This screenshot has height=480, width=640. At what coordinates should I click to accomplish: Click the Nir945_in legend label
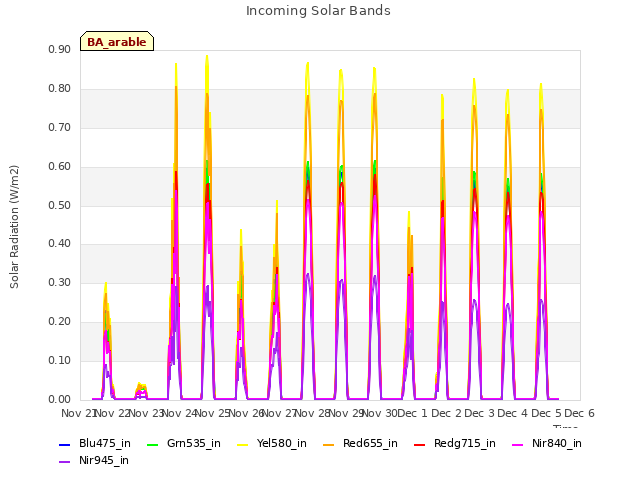click(104, 460)
